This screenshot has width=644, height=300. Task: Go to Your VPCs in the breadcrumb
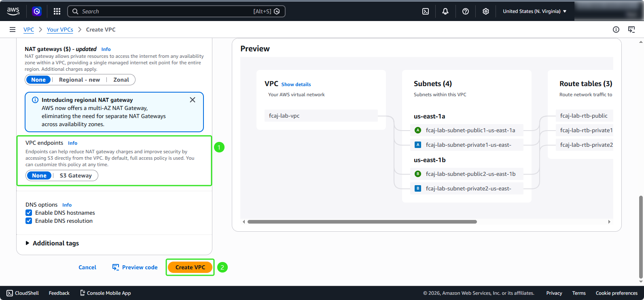[60, 30]
